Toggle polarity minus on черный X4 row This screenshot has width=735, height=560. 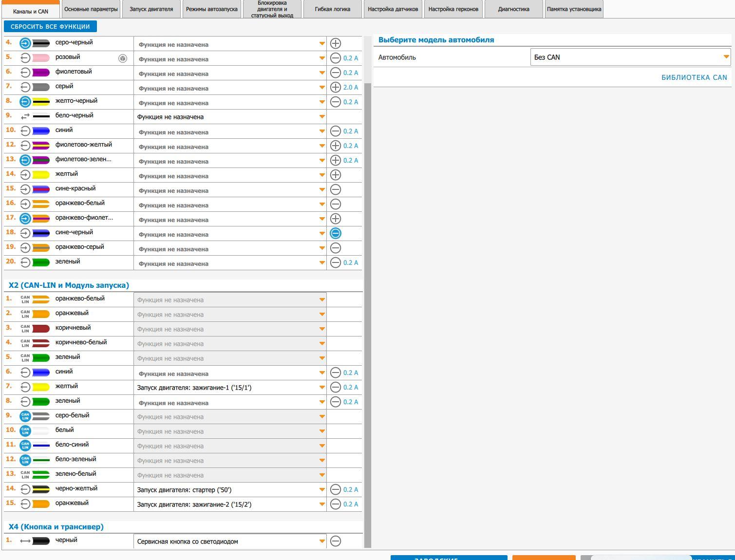[x=336, y=541]
